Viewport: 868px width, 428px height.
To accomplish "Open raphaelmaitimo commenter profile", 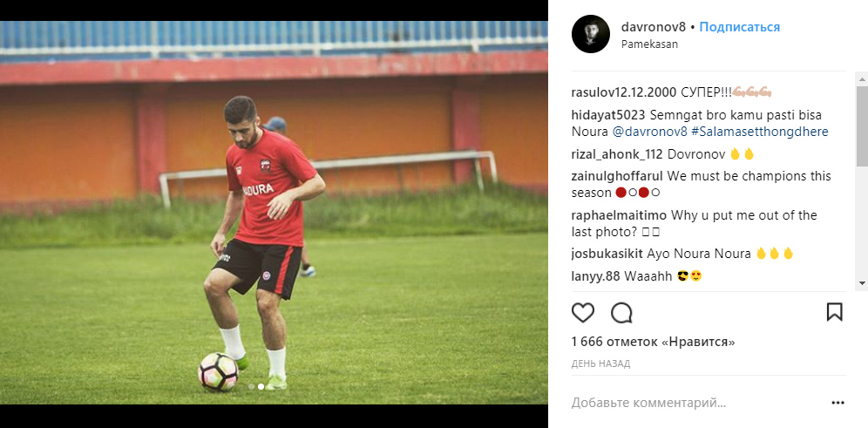I will point(619,215).
